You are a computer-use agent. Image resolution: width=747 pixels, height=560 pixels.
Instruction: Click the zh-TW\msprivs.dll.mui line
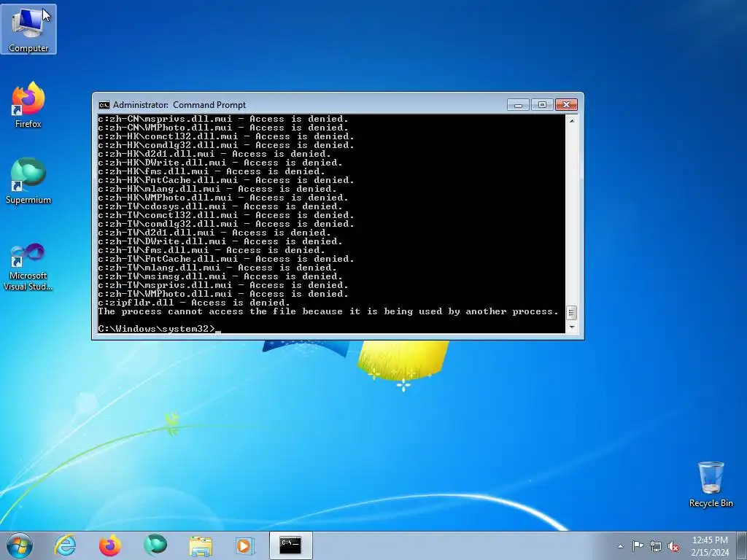point(223,285)
